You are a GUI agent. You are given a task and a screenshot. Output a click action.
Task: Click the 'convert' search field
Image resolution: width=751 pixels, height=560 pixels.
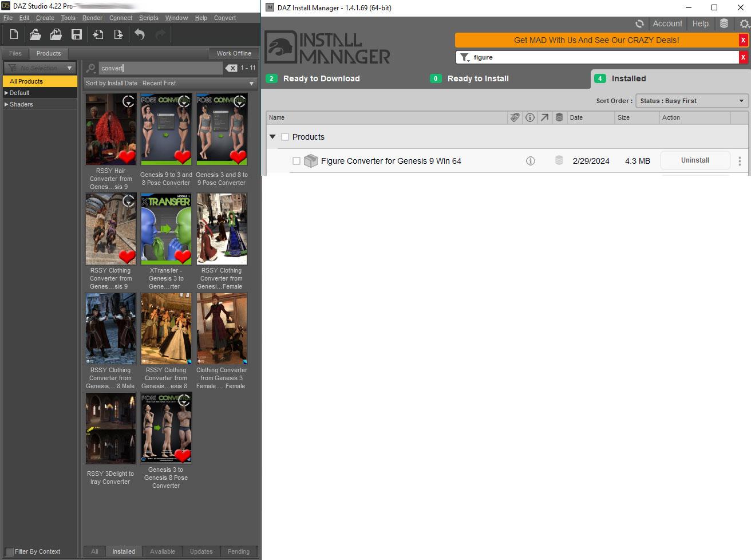point(160,68)
